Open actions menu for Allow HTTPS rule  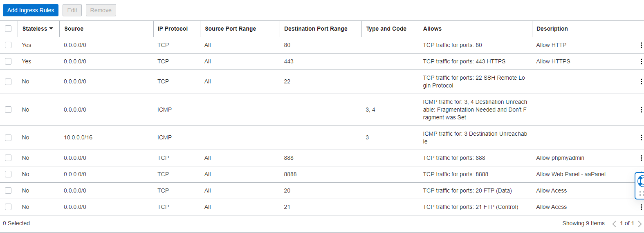click(641, 61)
